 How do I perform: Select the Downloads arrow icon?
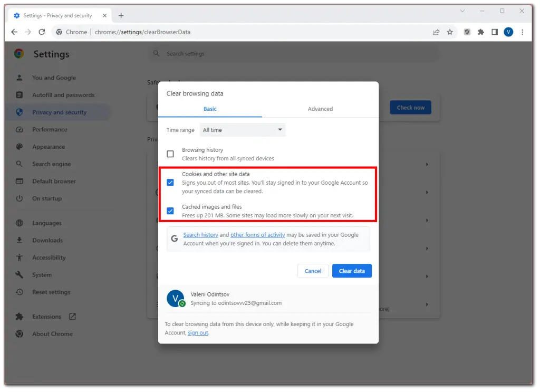19,240
